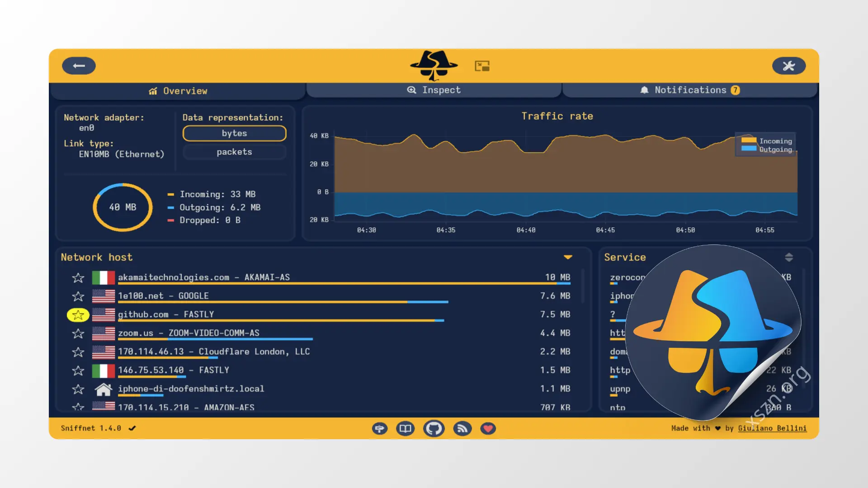Click US flag of github.com row
The image size is (868, 488).
pos(103,314)
